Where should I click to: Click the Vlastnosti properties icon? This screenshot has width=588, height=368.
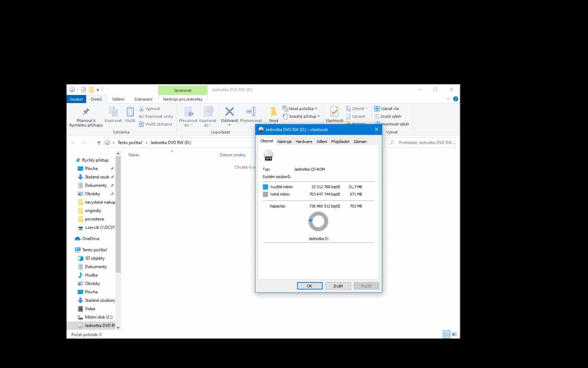click(x=334, y=112)
